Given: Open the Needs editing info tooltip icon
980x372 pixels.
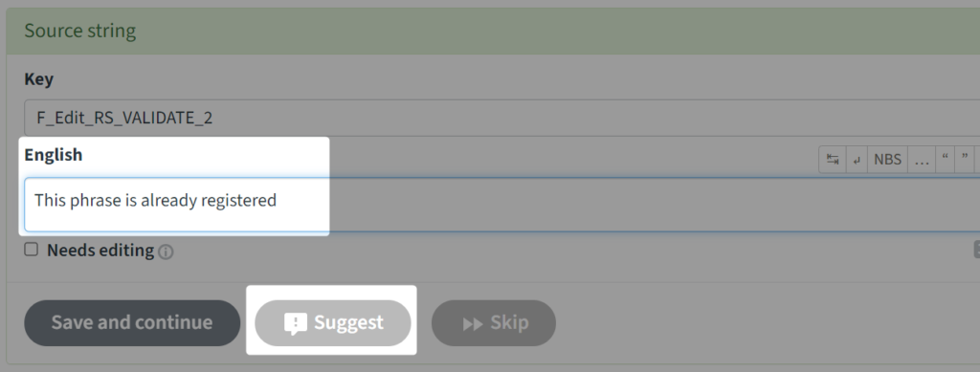Looking at the screenshot, I should pos(166,252).
